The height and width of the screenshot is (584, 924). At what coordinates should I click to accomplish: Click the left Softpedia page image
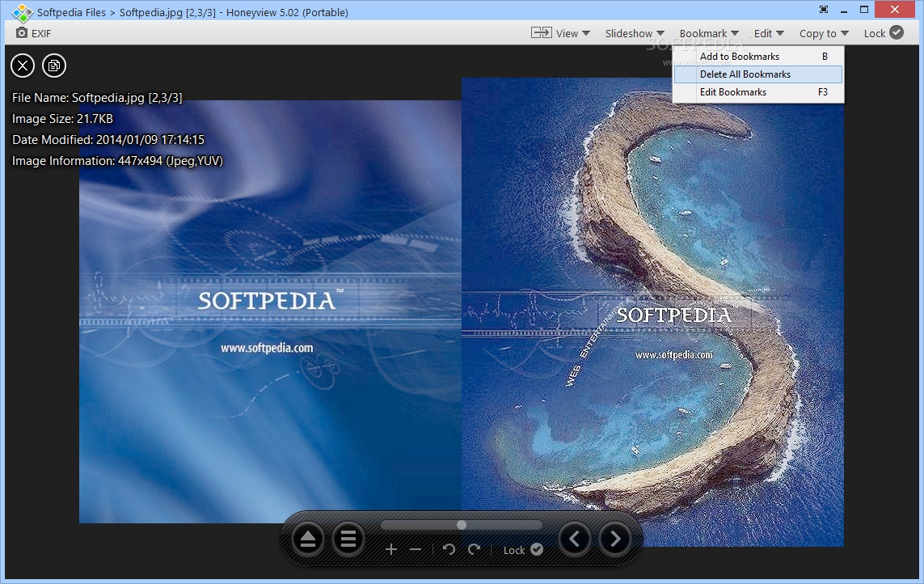270,311
